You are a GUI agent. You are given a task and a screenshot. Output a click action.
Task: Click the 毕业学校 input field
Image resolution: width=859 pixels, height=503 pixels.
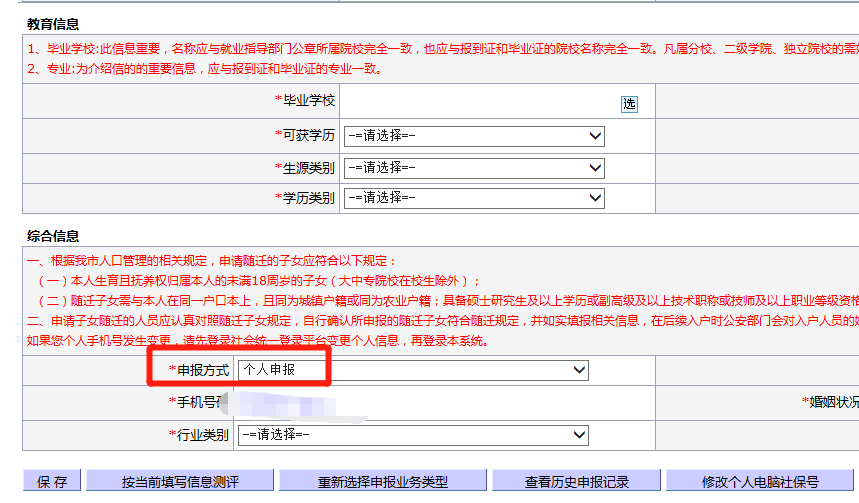click(x=481, y=101)
